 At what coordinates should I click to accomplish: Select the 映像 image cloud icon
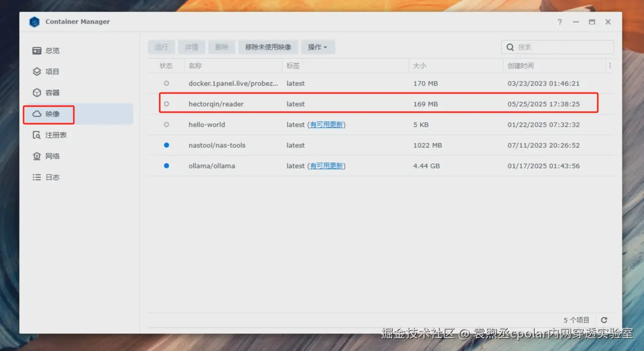(x=37, y=114)
